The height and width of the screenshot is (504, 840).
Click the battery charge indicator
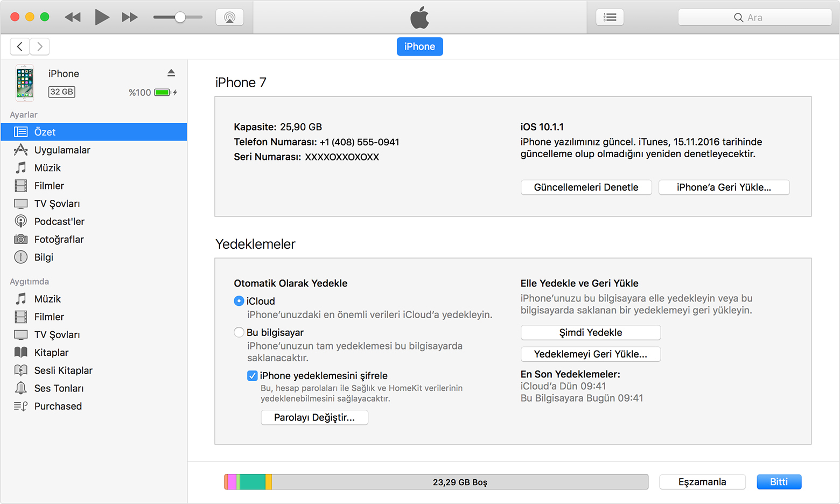pyautogui.click(x=162, y=93)
